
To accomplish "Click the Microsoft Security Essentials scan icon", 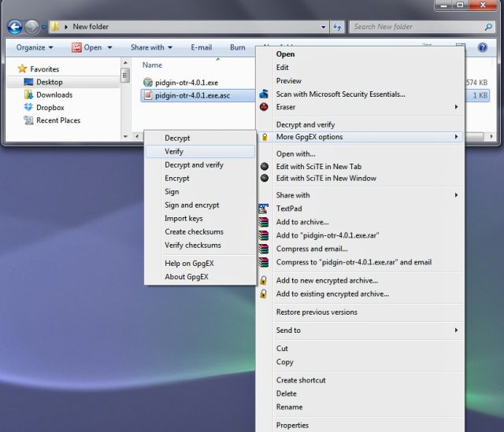I will click(x=264, y=94).
